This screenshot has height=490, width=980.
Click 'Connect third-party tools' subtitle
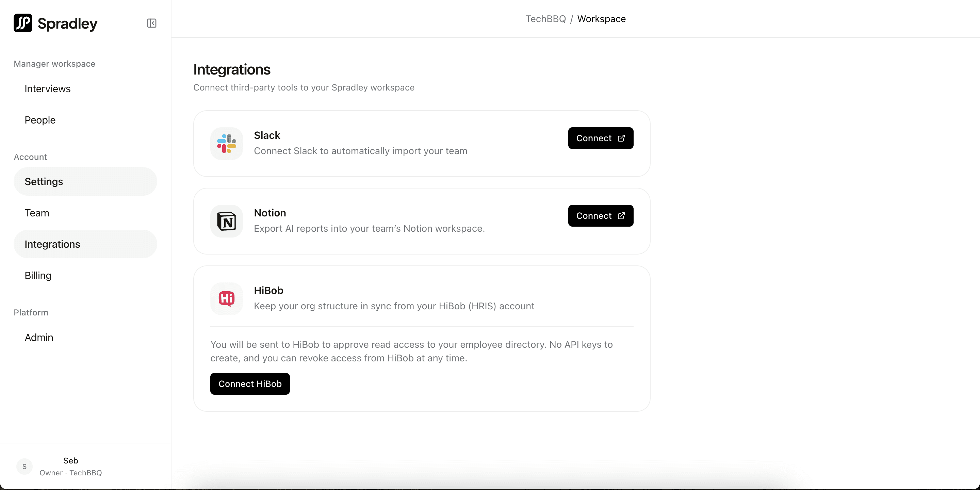pos(304,87)
